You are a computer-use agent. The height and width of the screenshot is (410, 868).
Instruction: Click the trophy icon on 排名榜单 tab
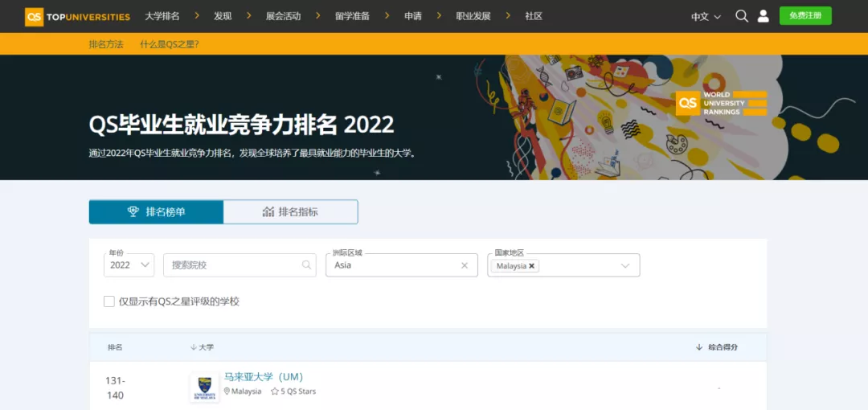pos(133,211)
